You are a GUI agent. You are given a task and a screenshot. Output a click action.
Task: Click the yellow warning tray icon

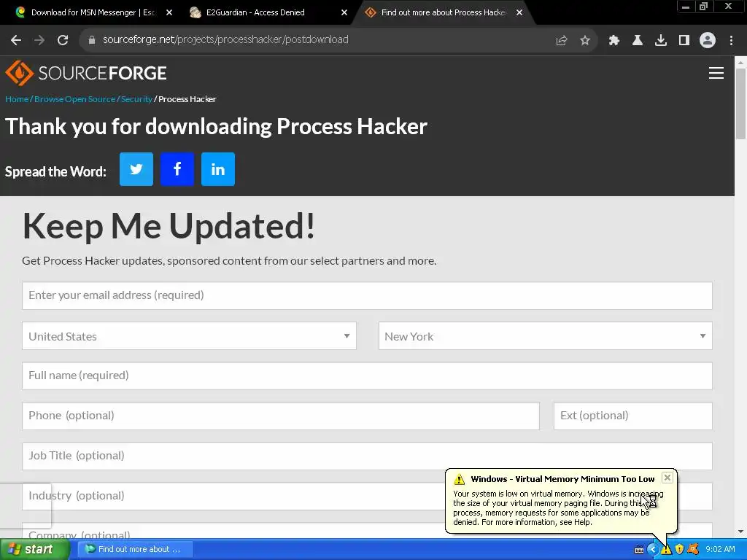(x=666, y=549)
